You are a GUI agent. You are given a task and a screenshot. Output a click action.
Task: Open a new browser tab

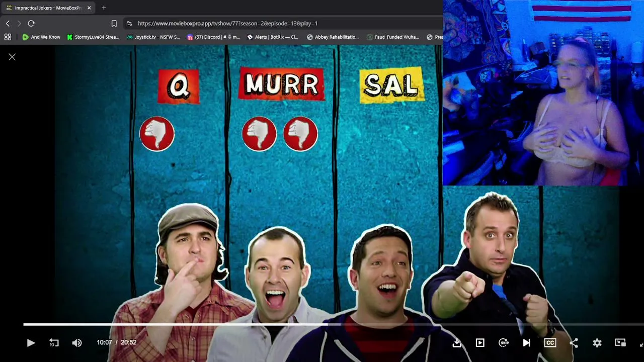[104, 8]
